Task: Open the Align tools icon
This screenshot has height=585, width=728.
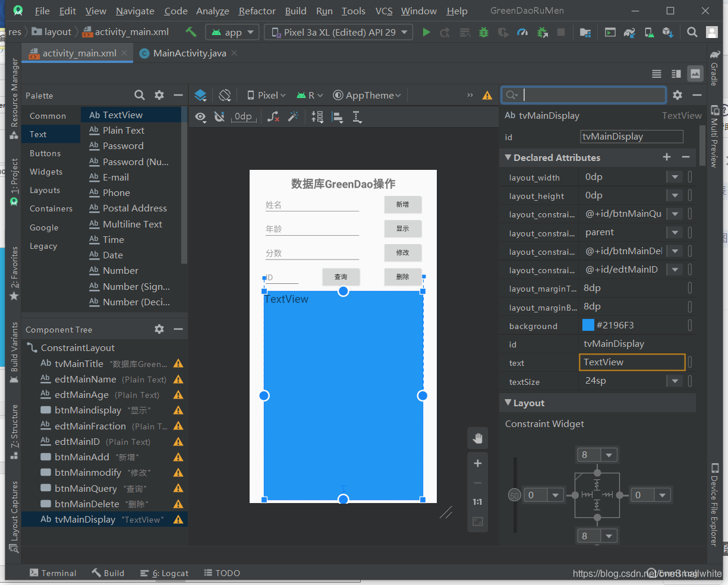Action: tap(338, 117)
